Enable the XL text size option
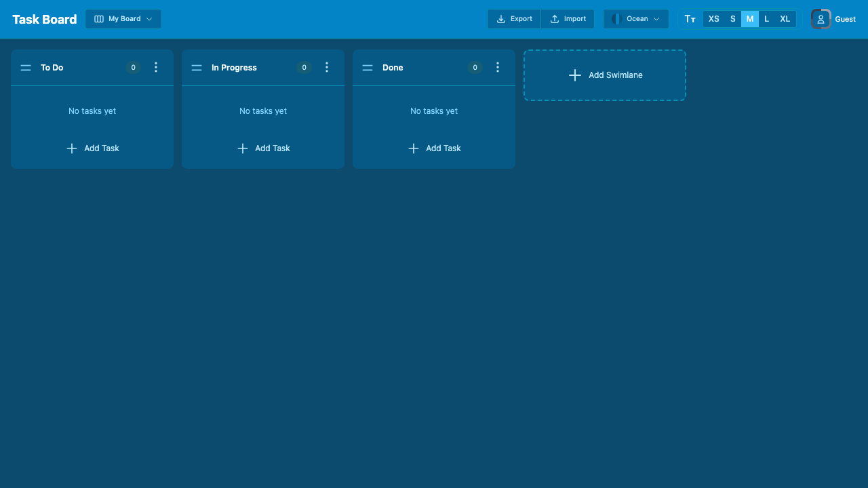This screenshot has height=488, width=868. click(x=785, y=19)
